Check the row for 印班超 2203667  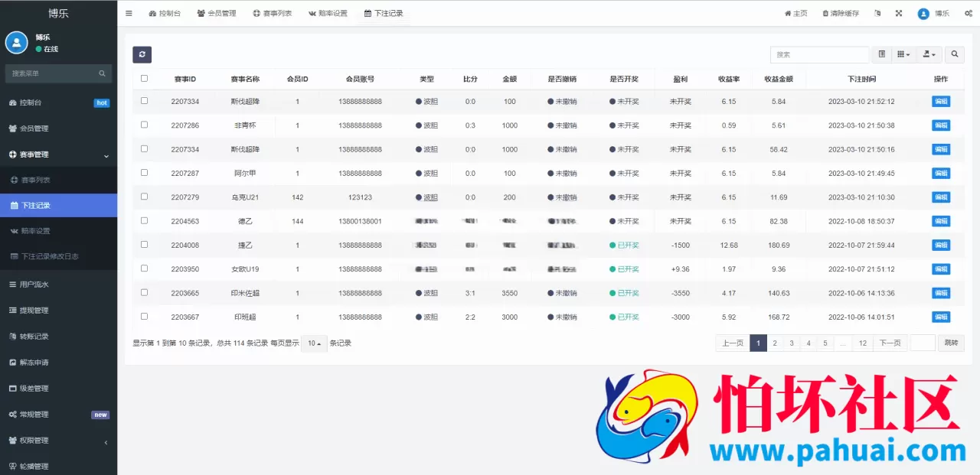click(x=144, y=316)
